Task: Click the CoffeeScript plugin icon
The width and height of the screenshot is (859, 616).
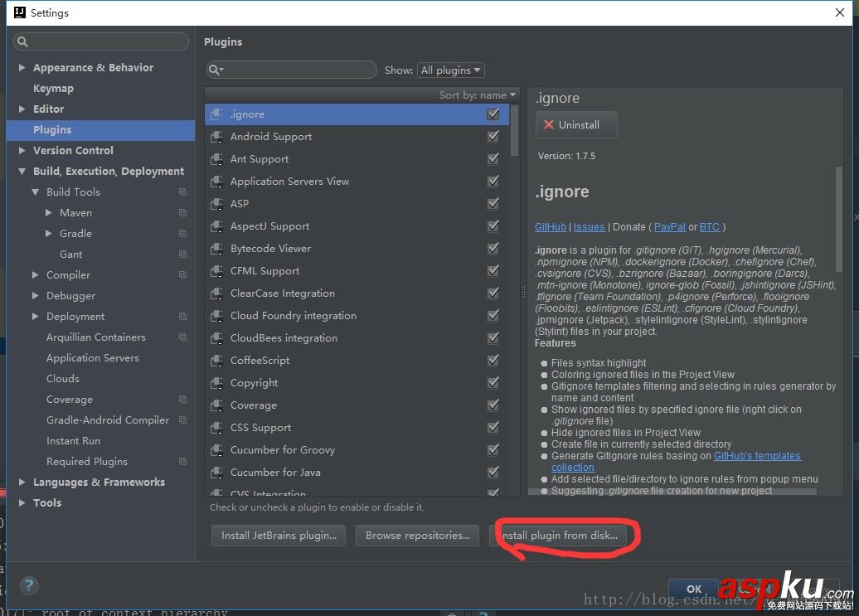Action: 216,361
